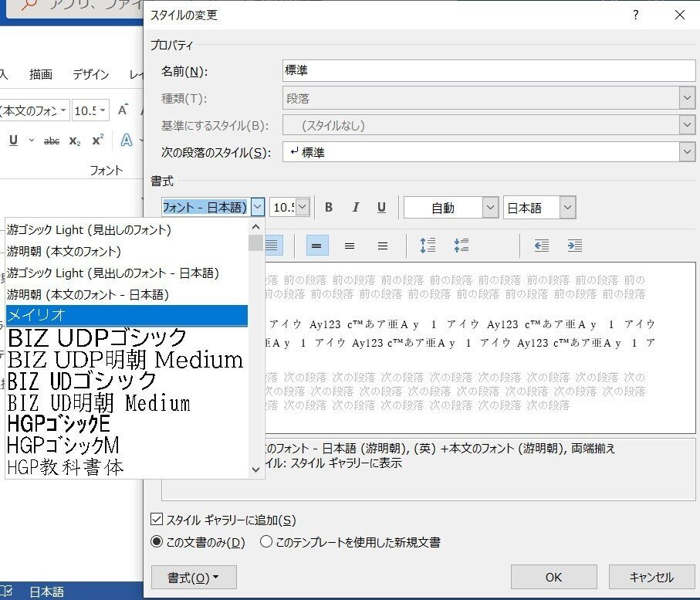Click the increase indent icon
This screenshot has width=700, height=600.
574,246
